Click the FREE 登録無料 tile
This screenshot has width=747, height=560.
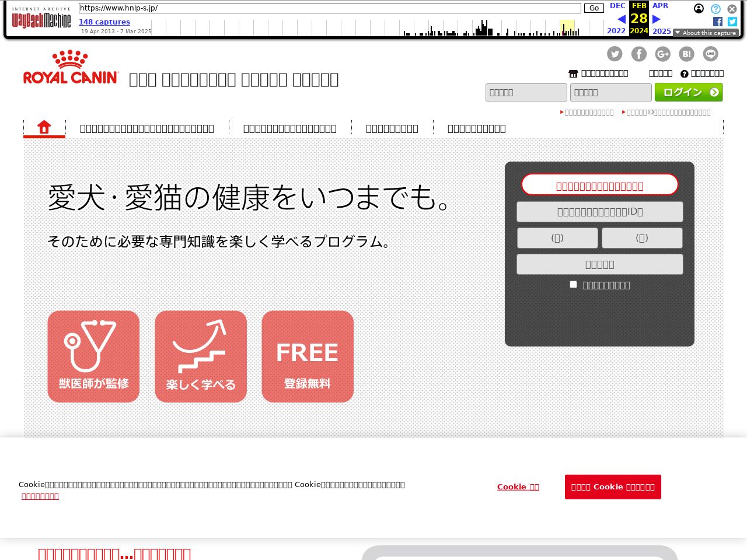click(x=308, y=356)
